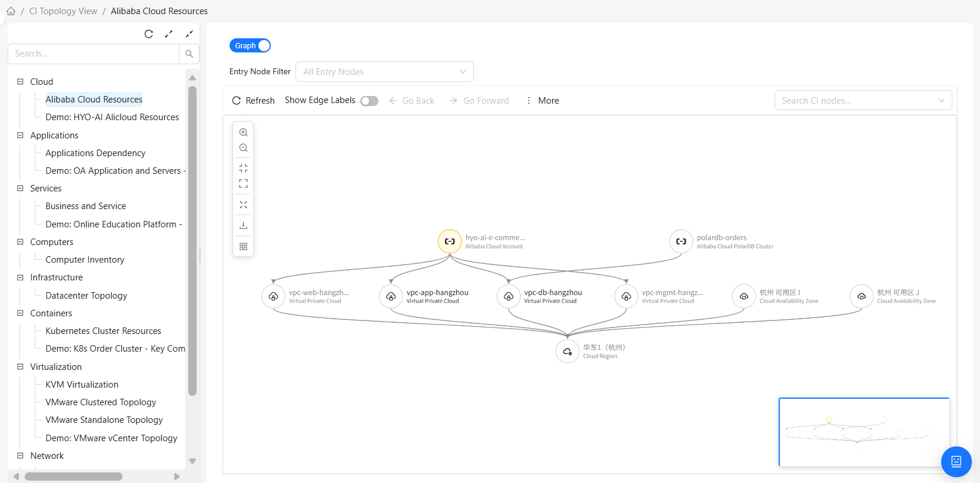Open Computer Inventory view
The width and height of the screenshot is (980, 483).
[85, 260]
